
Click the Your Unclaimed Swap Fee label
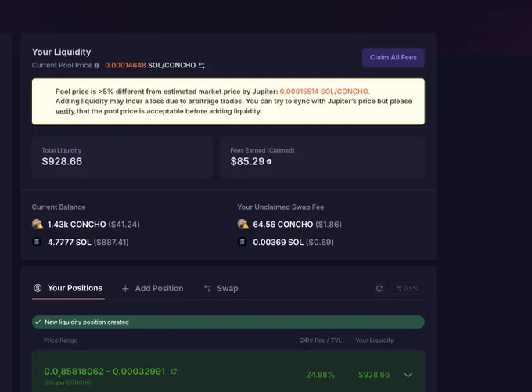[x=281, y=207]
